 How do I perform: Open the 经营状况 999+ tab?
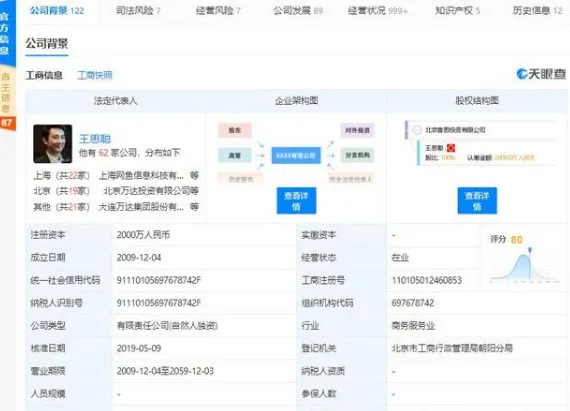378,11
